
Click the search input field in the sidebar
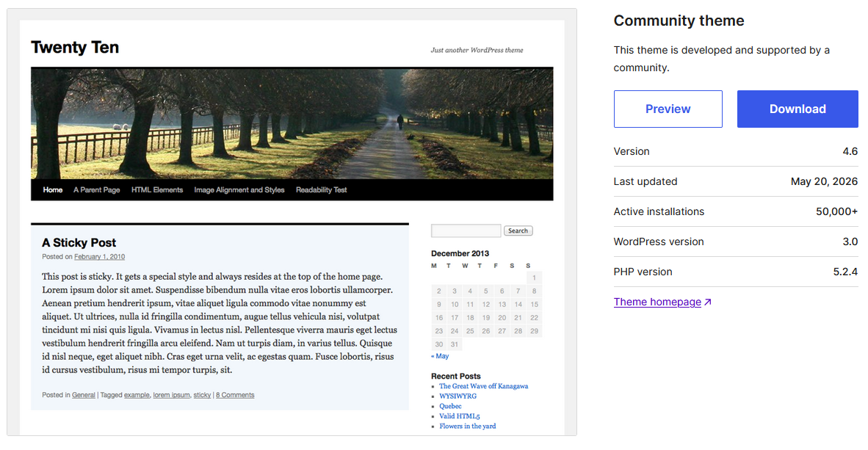[x=466, y=231]
